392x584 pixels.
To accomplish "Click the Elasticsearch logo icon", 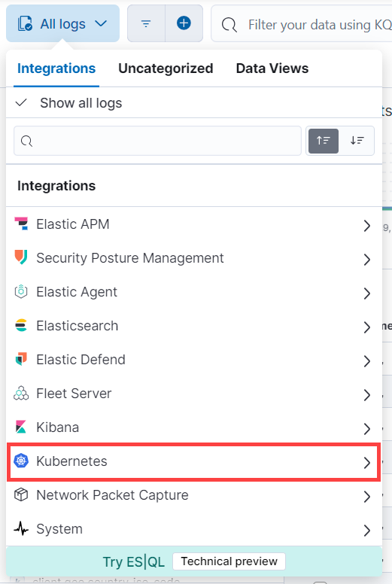I will pyautogui.click(x=21, y=325).
